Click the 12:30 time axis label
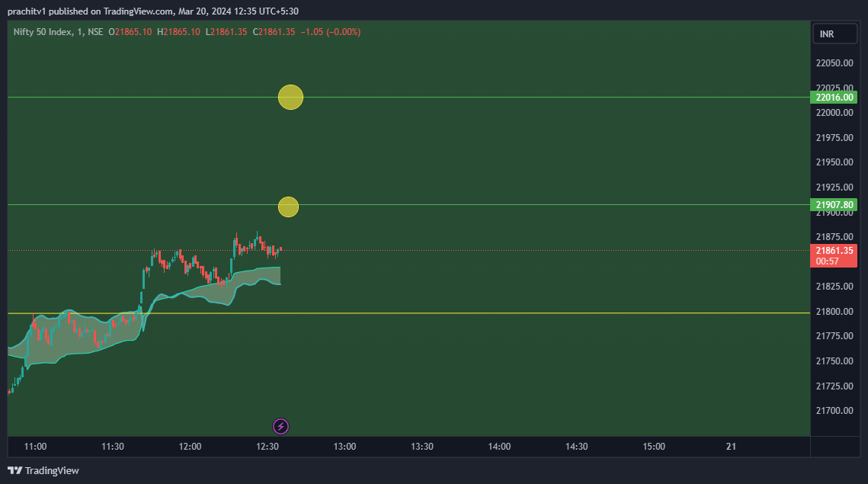 click(x=267, y=447)
